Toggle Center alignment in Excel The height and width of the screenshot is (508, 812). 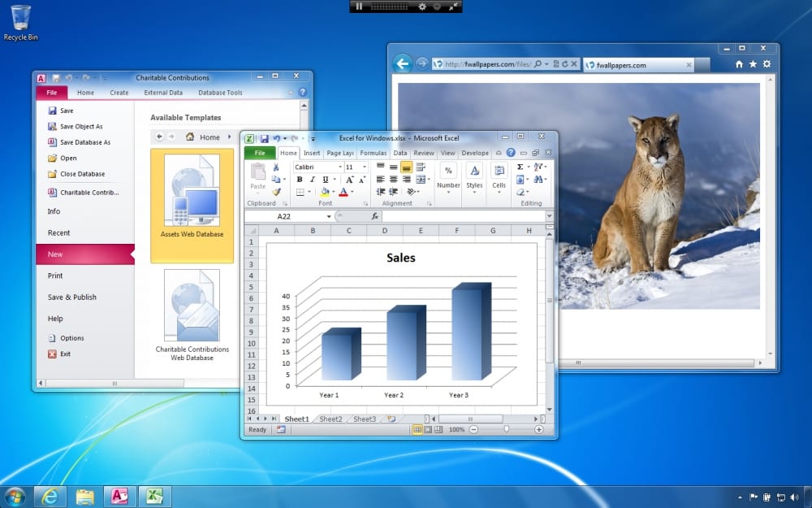pyautogui.click(x=394, y=180)
